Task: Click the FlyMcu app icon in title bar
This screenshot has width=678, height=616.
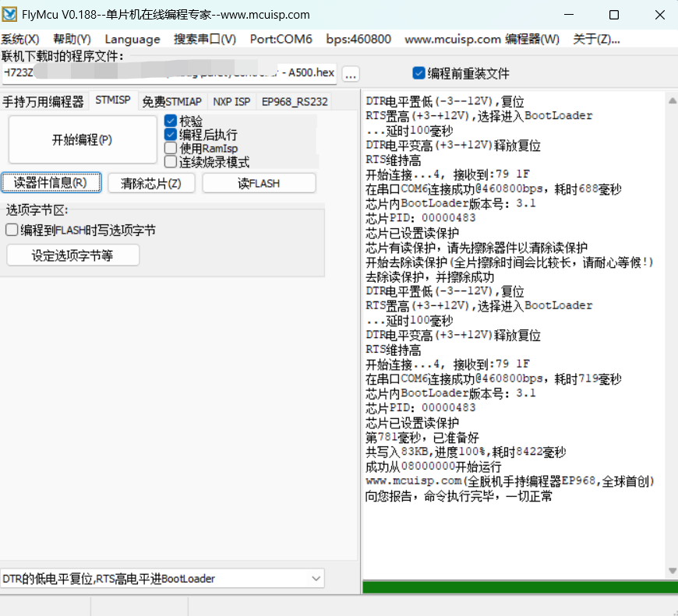Action: coord(11,15)
